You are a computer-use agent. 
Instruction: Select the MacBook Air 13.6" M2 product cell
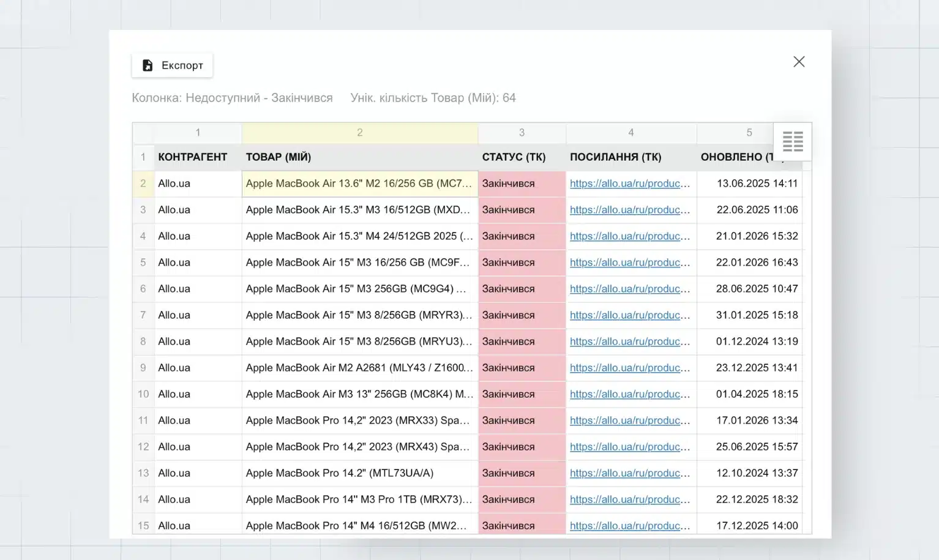(x=359, y=184)
